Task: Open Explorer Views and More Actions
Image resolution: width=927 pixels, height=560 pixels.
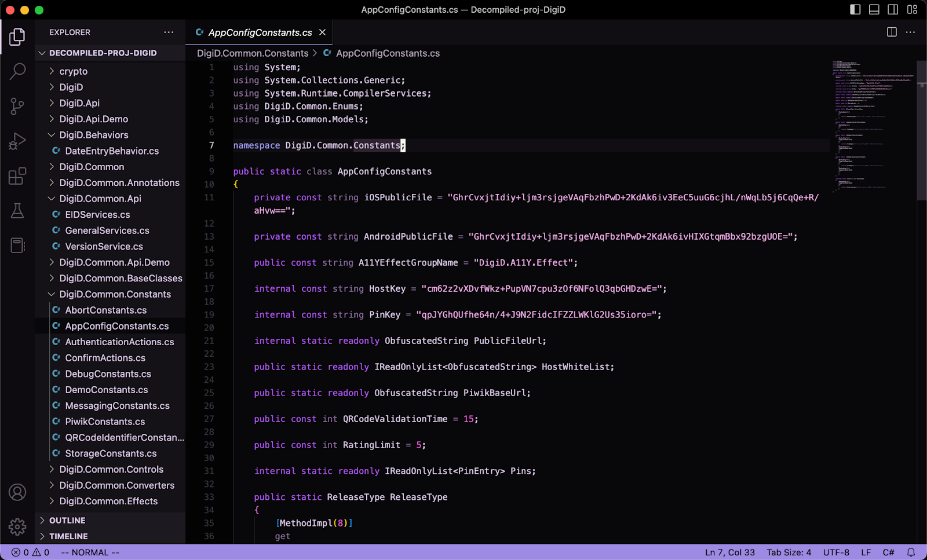Action: pyautogui.click(x=169, y=32)
